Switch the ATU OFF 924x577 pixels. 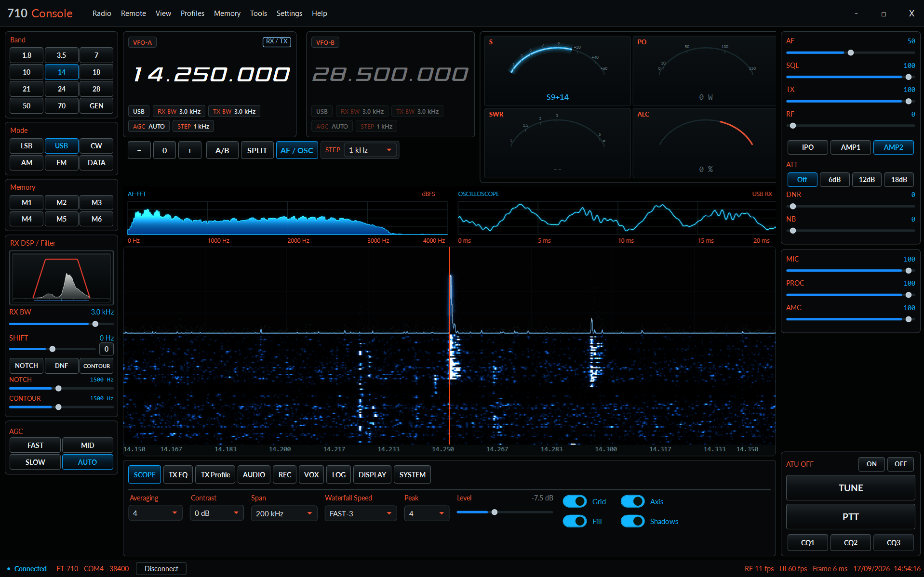coord(900,464)
